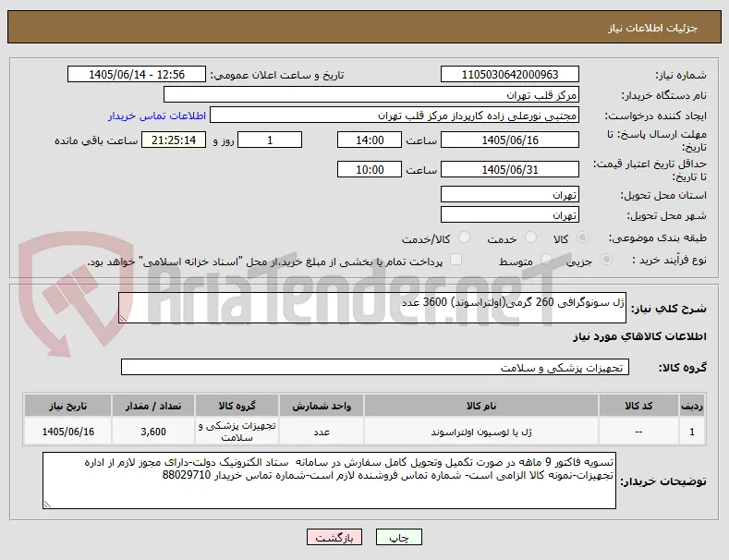
Task: Click the request creator field مجتبی نورعلی زاده
Action: (395, 116)
